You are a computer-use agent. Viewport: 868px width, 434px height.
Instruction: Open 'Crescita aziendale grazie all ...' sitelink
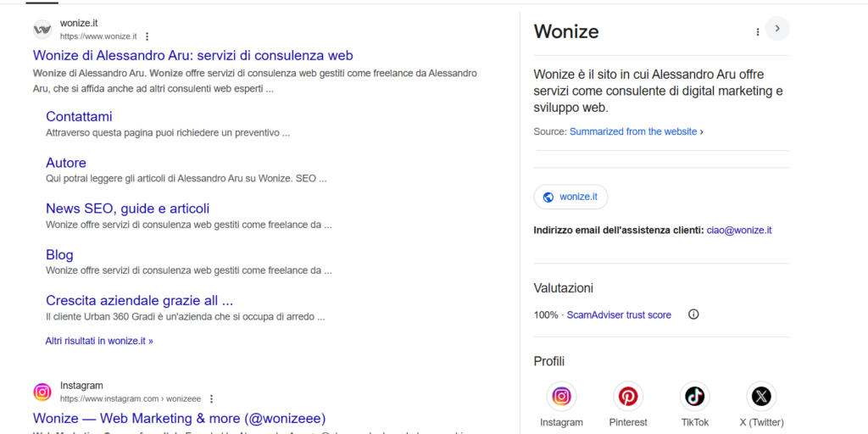click(140, 301)
